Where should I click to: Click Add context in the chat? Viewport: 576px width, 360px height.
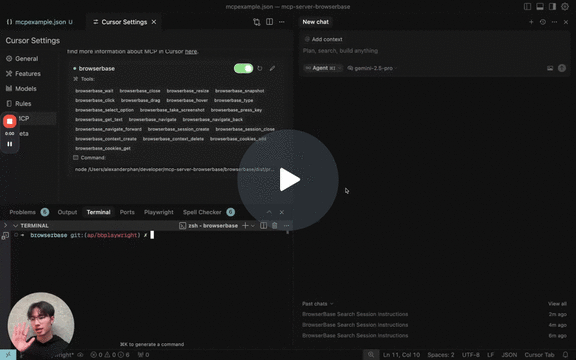[x=324, y=39]
